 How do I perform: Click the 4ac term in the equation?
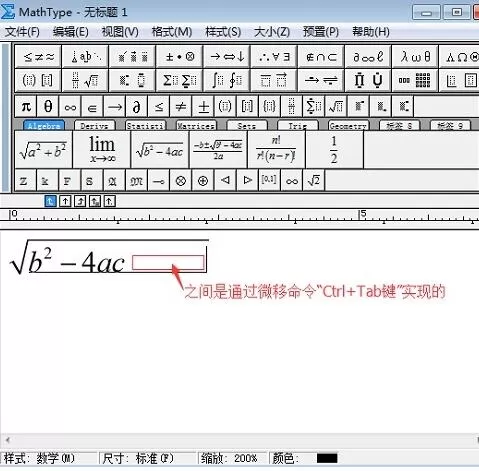103,263
